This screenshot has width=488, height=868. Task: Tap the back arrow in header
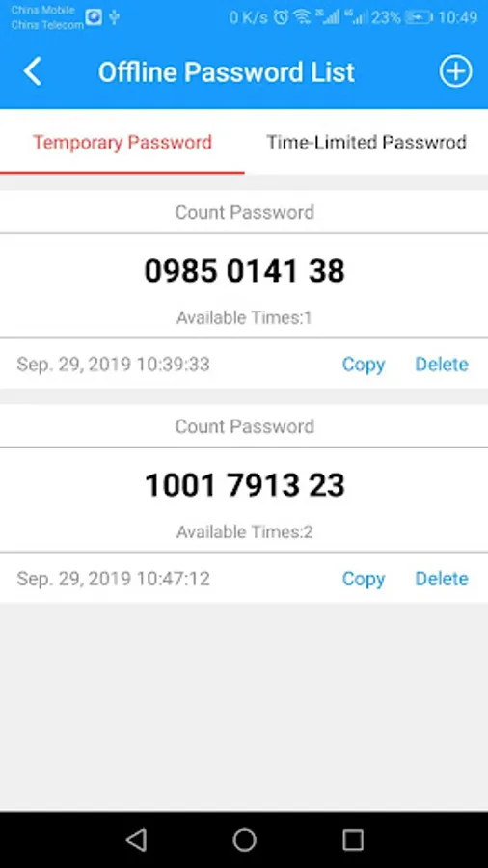[32, 72]
